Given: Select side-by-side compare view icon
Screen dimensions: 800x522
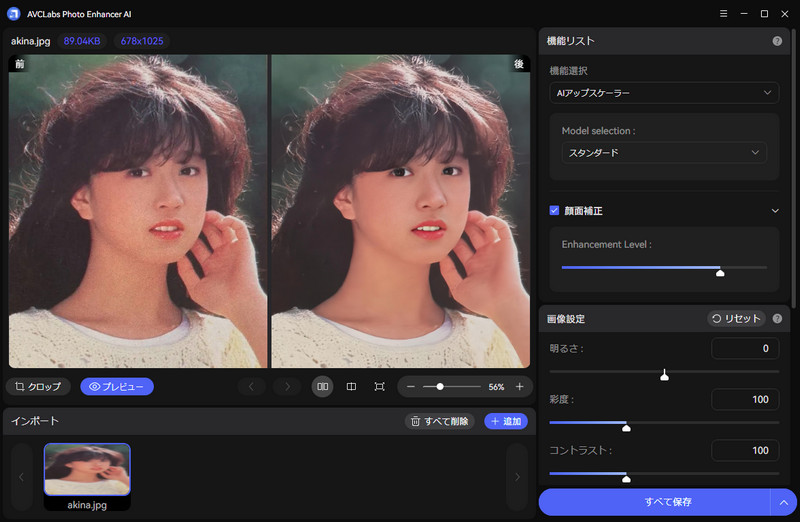Looking at the screenshot, I should click(322, 387).
